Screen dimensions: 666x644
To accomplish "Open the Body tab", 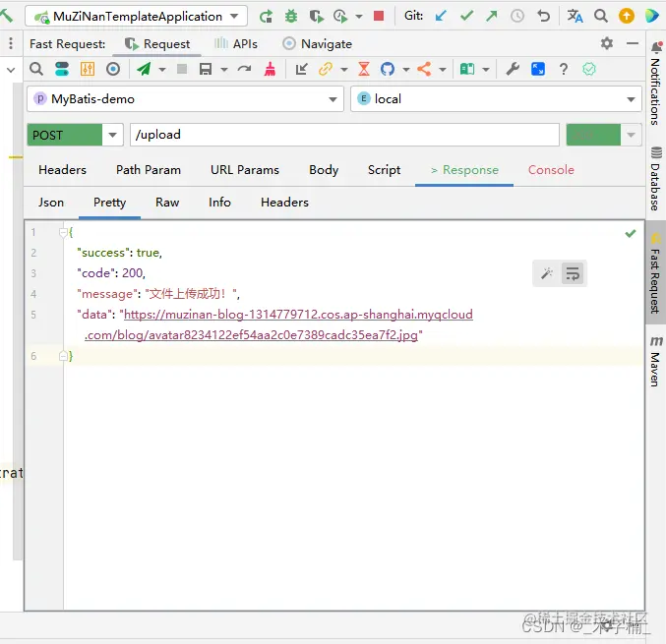I will pyautogui.click(x=324, y=170).
